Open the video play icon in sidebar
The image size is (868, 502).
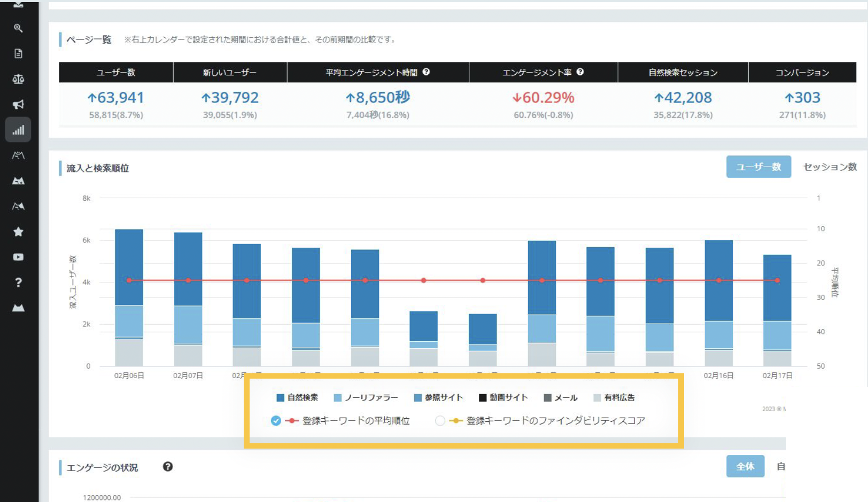(18, 257)
